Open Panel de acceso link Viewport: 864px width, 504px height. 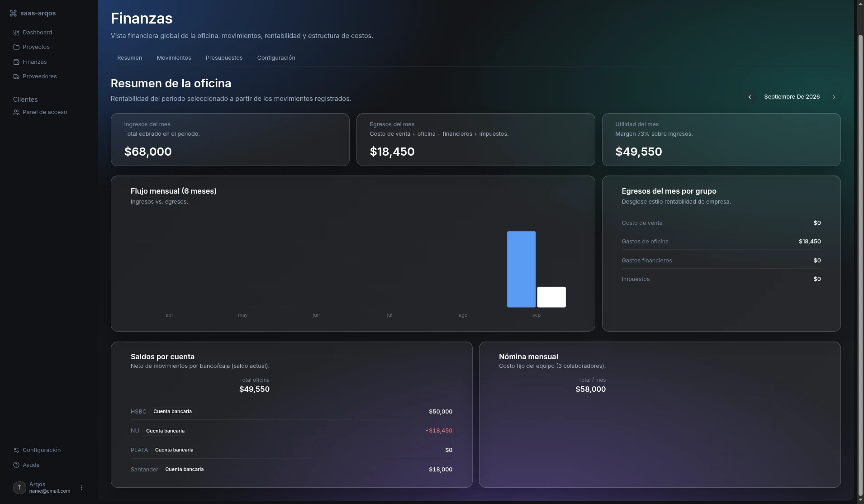(x=40, y=112)
